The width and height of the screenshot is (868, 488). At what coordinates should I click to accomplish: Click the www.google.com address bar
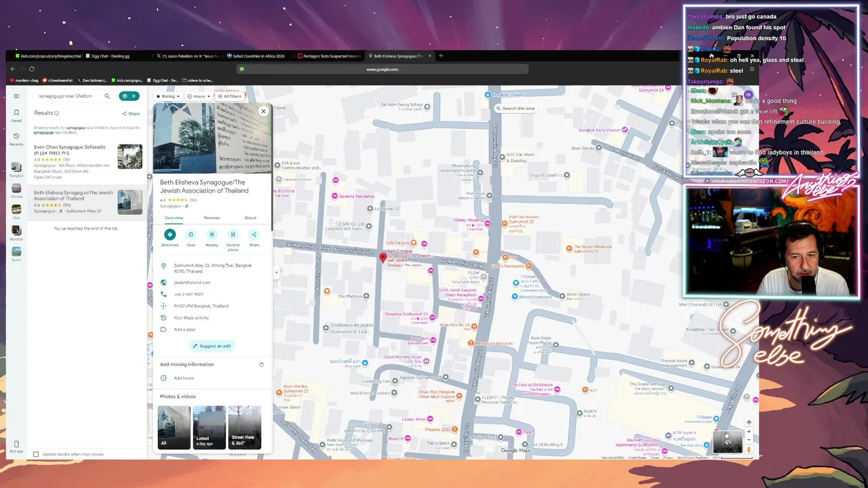pyautogui.click(x=382, y=69)
